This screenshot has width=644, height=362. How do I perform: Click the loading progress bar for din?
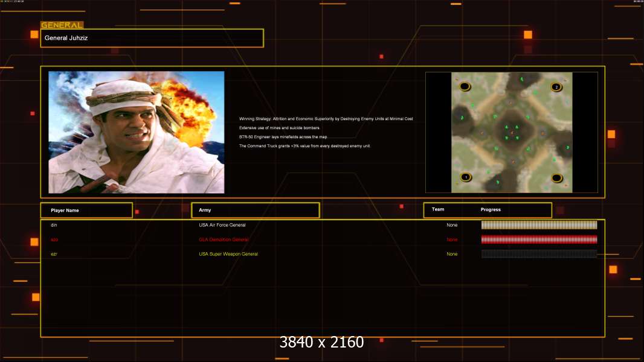539,224
